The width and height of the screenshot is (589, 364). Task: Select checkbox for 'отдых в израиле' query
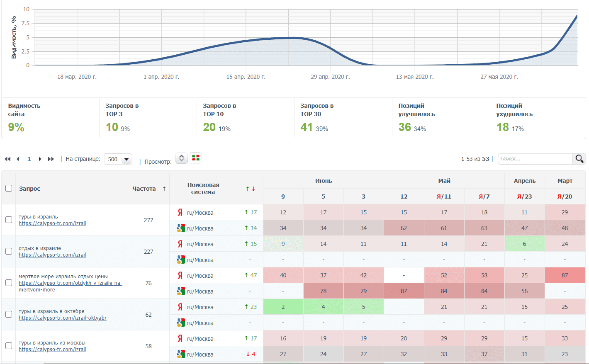[x=9, y=251]
